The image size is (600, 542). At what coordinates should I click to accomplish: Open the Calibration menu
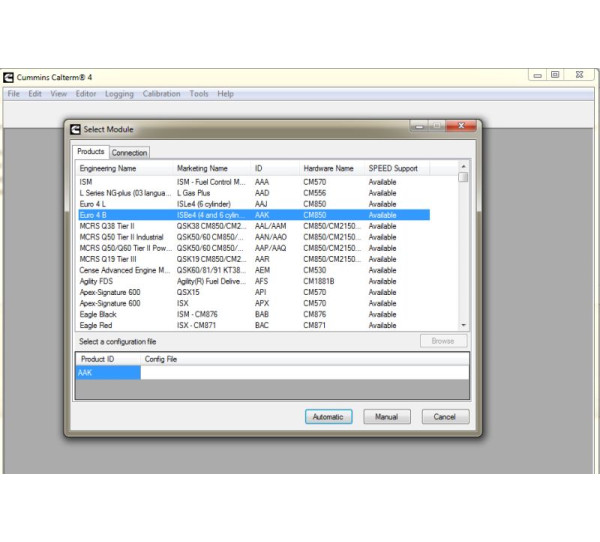pyautogui.click(x=161, y=94)
